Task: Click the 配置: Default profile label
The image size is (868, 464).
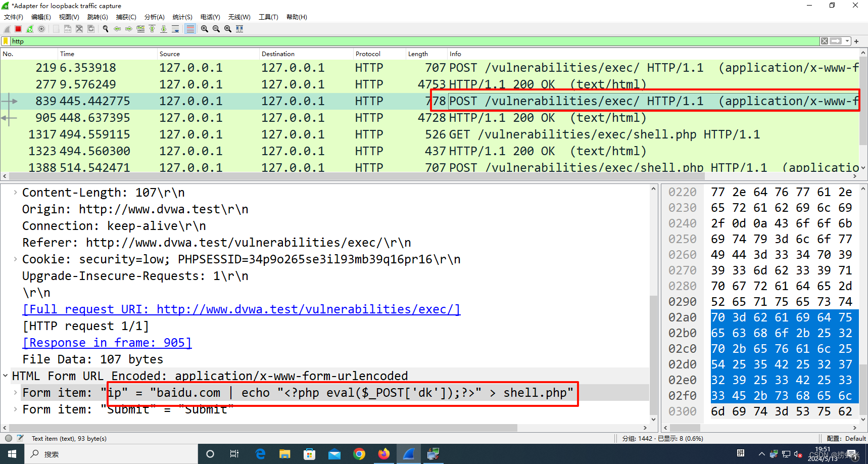Action: tap(846, 438)
